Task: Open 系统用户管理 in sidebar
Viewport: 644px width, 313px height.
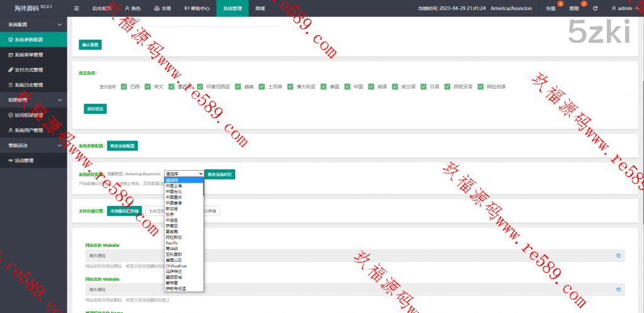Action: click(28, 130)
